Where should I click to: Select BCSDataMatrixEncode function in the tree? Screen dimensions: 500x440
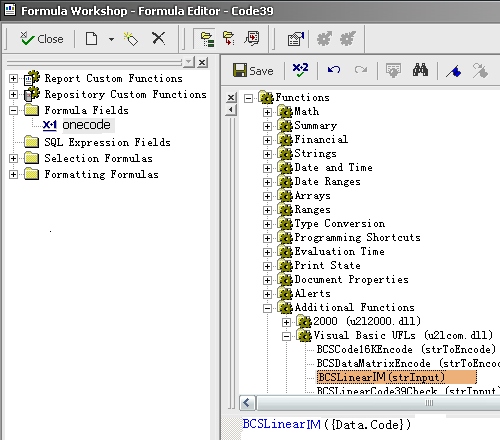(x=408, y=363)
